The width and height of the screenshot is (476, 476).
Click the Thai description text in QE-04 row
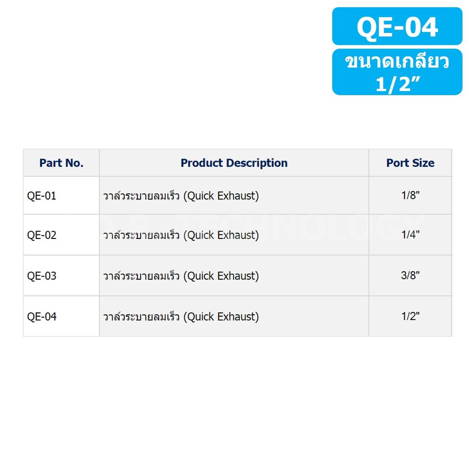141,317
